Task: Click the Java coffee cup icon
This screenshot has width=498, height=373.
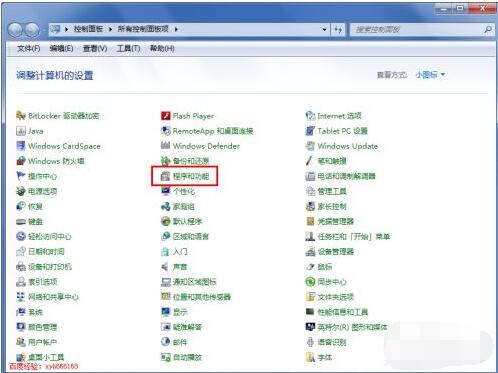Action: (21, 131)
